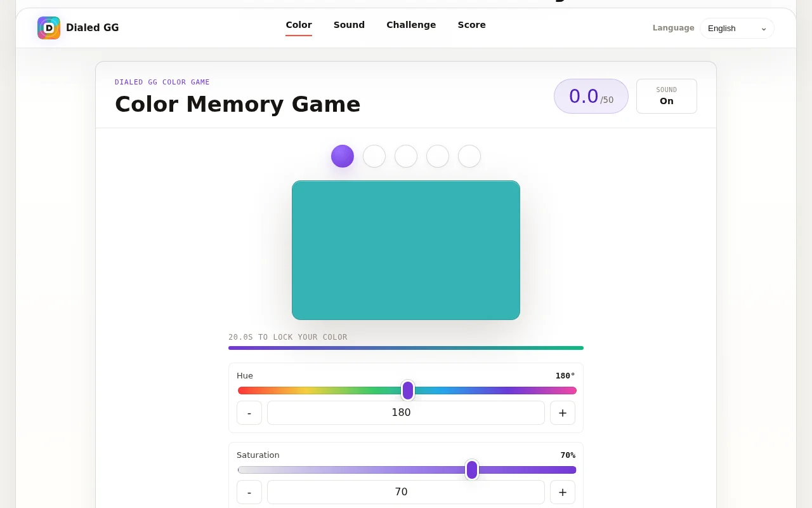Click the Dialed GG brand name
812x508 pixels.
coord(93,28)
